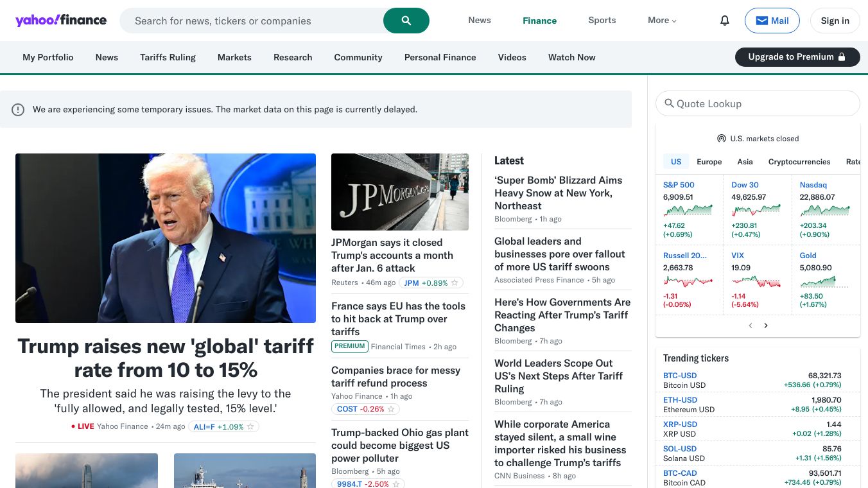Click the Yahoo Finance logo

point(61,21)
